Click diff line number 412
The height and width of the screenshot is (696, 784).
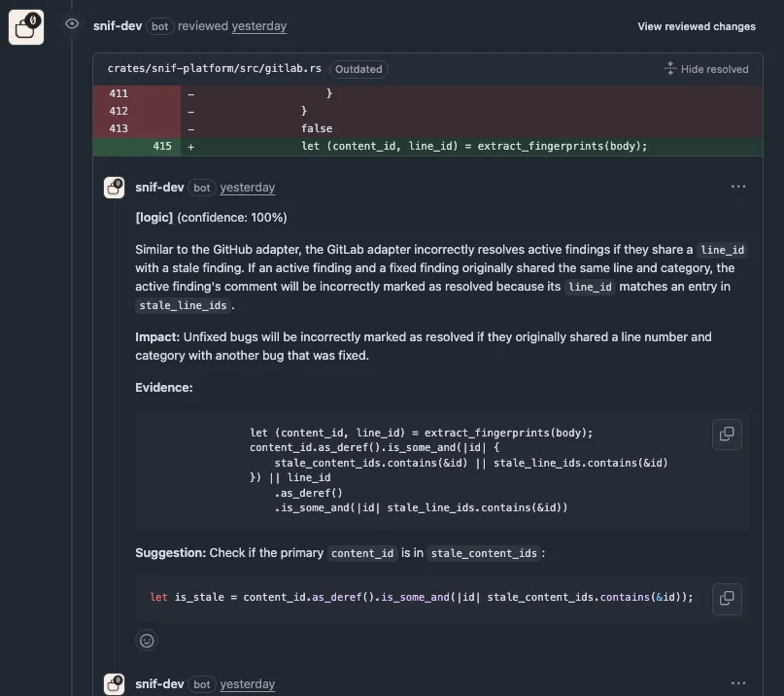coord(119,111)
